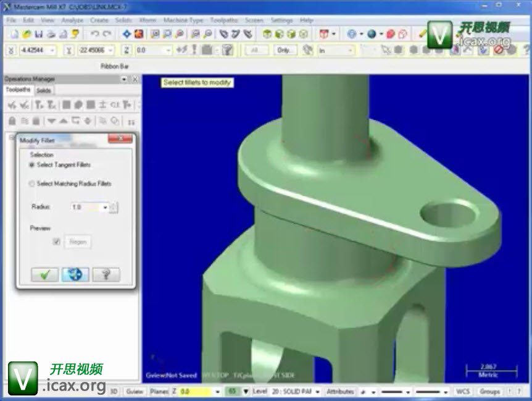Toggle the Preview checkbox
The width and height of the screenshot is (532, 401).
click(x=56, y=242)
